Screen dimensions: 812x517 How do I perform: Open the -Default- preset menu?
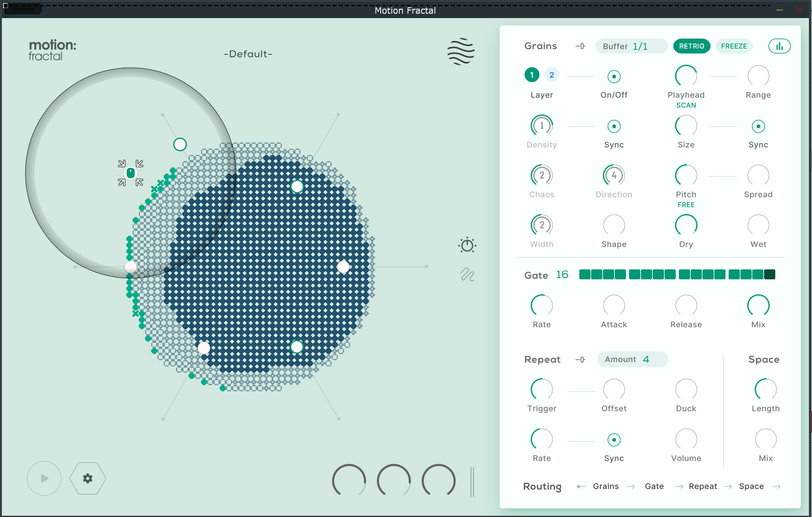click(248, 54)
